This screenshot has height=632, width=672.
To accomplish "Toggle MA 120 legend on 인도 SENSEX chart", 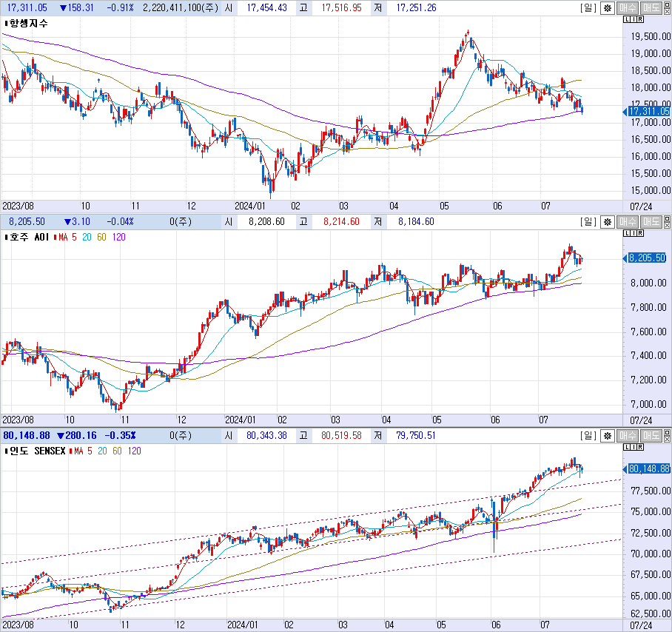I will [x=134, y=451].
